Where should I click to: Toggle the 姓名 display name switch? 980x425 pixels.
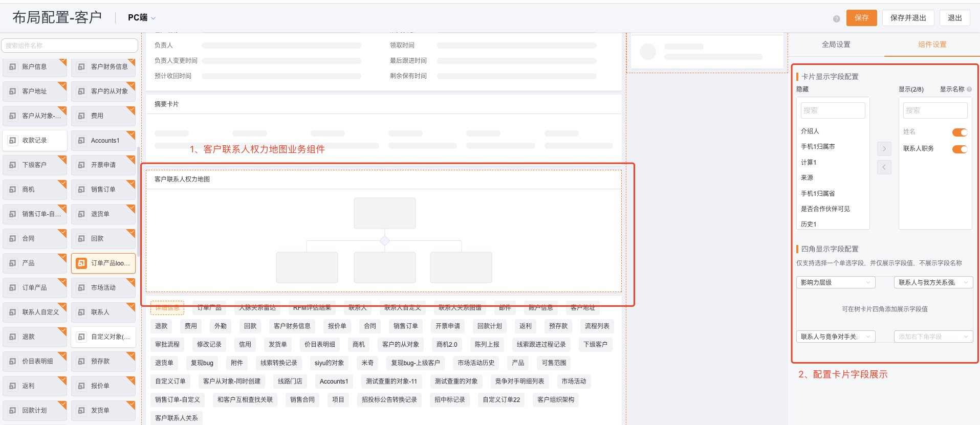pyautogui.click(x=960, y=132)
